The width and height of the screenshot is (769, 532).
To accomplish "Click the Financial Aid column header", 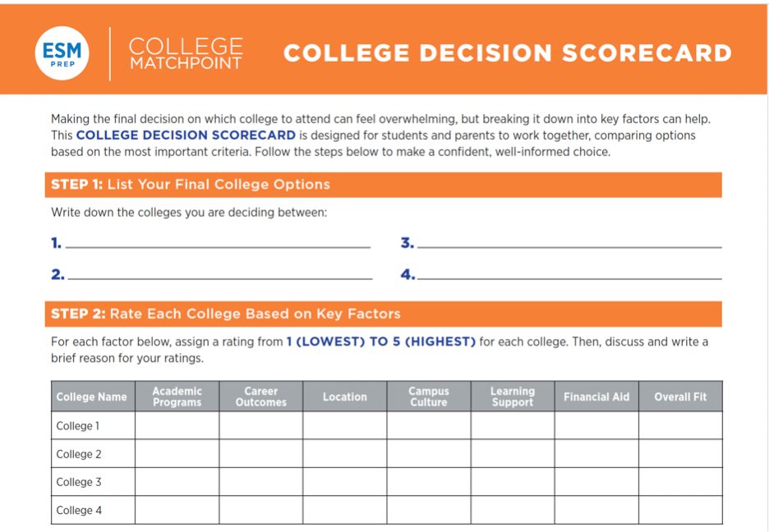I will (x=596, y=397).
